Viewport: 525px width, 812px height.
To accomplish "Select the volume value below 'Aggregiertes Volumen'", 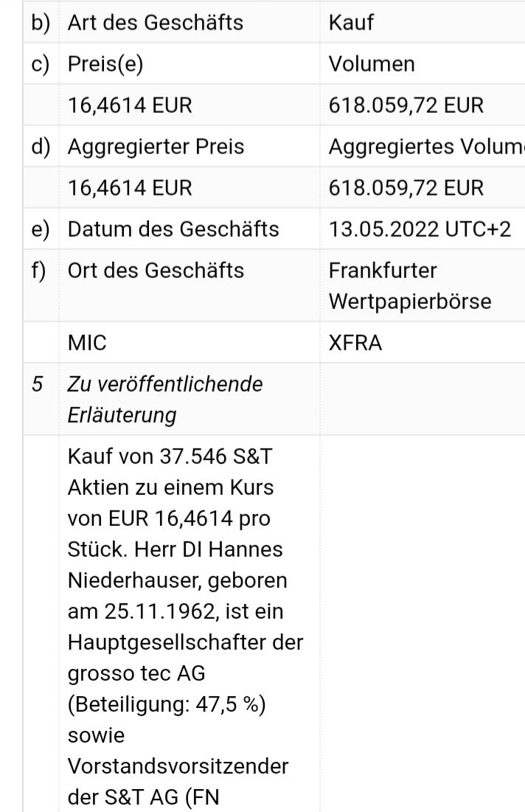I will 406,188.
